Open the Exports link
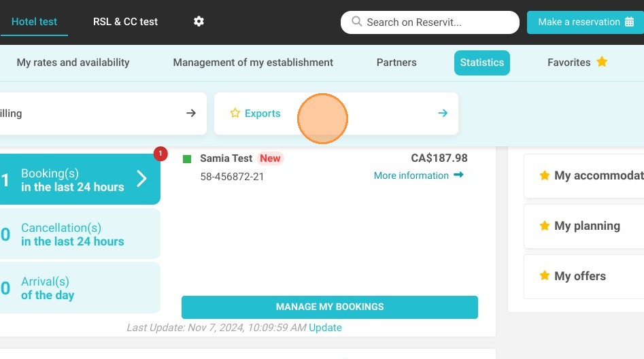 [x=262, y=114]
